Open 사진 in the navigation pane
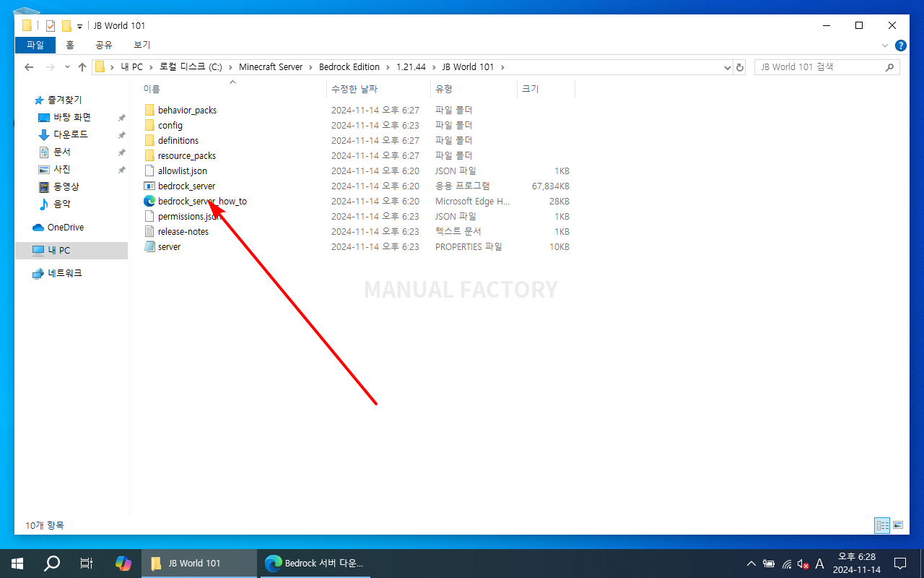 tap(62, 169)
